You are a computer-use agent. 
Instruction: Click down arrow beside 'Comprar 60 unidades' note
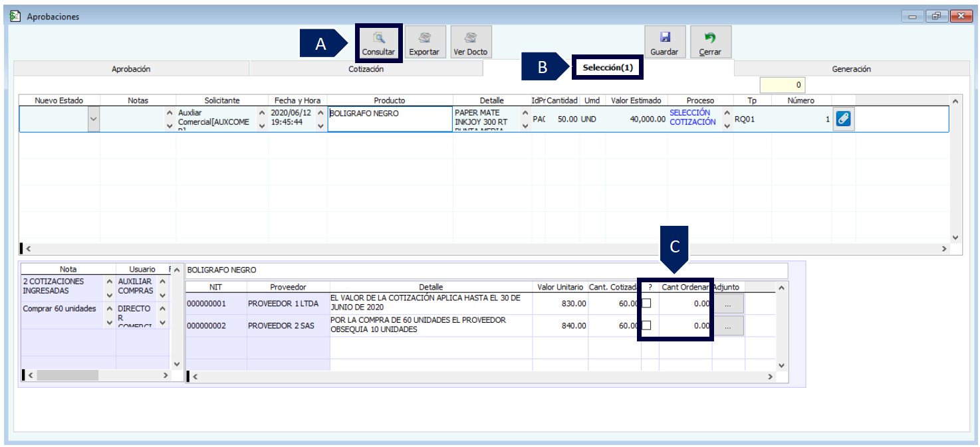110,321
